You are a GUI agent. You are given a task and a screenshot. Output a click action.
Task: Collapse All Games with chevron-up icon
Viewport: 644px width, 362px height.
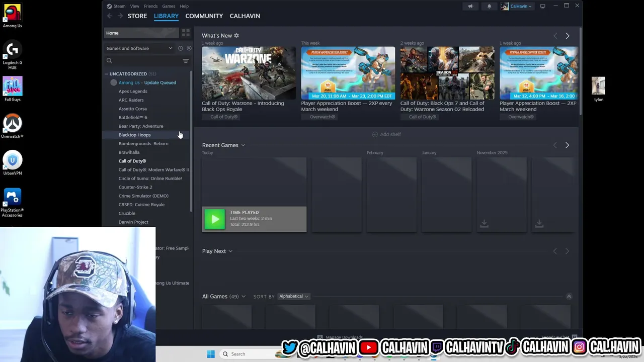coord(569,297)
